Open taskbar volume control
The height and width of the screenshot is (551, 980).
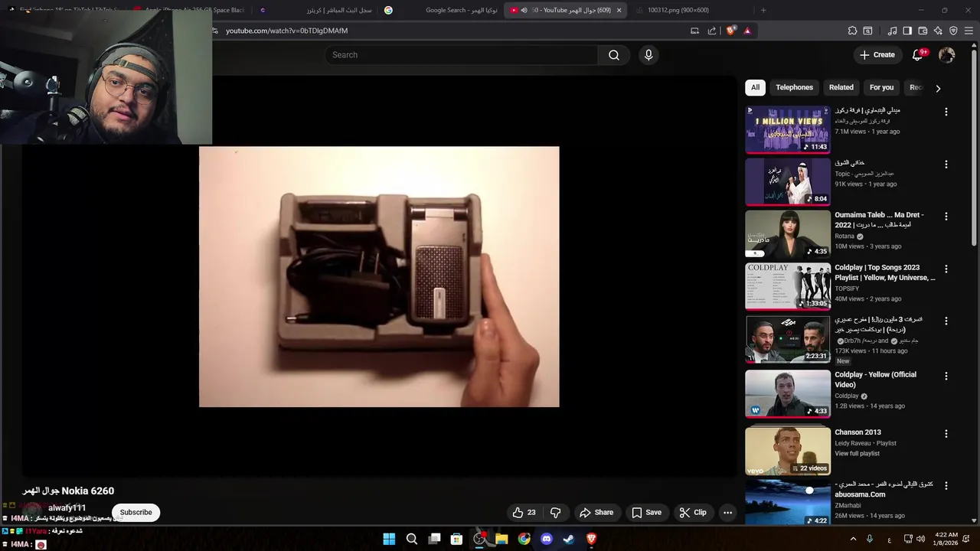pyautogui.click(x=920, y=539)
